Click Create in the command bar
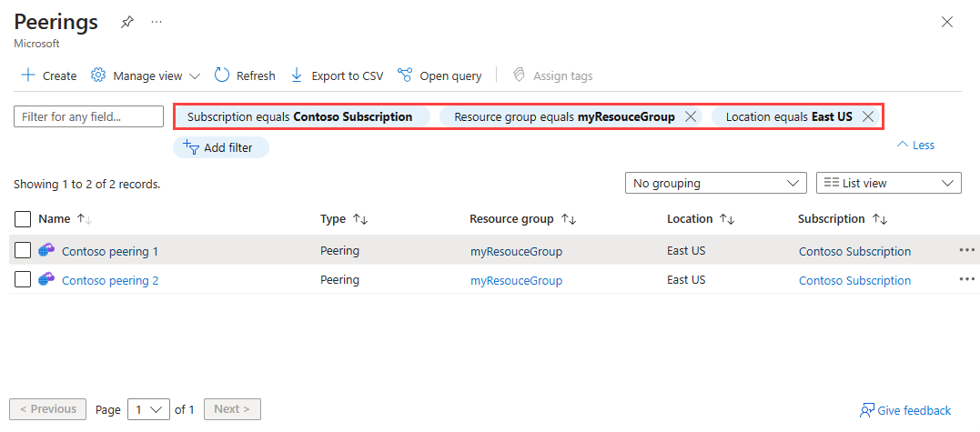Screen dimensions: 980x432 coord(49,75)
